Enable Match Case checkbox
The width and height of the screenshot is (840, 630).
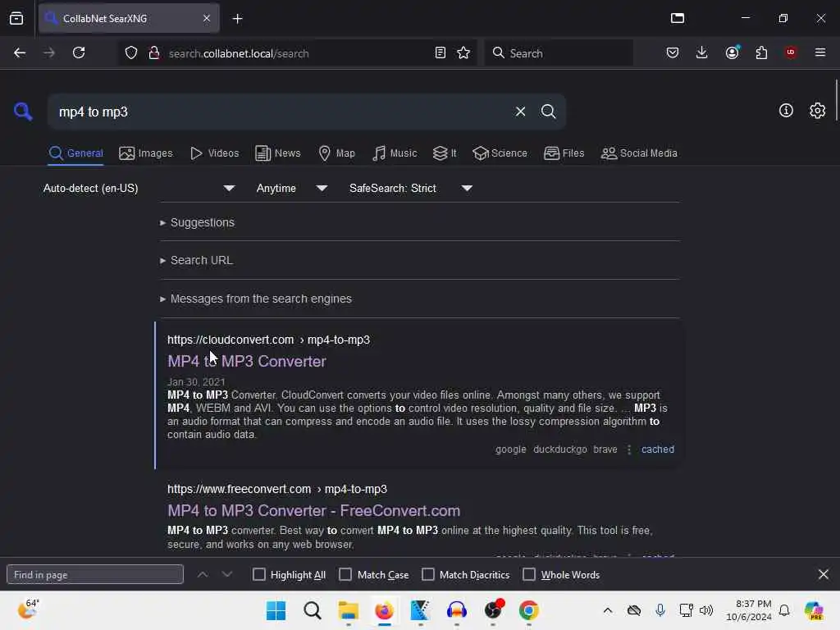click(x=345, y=574)
